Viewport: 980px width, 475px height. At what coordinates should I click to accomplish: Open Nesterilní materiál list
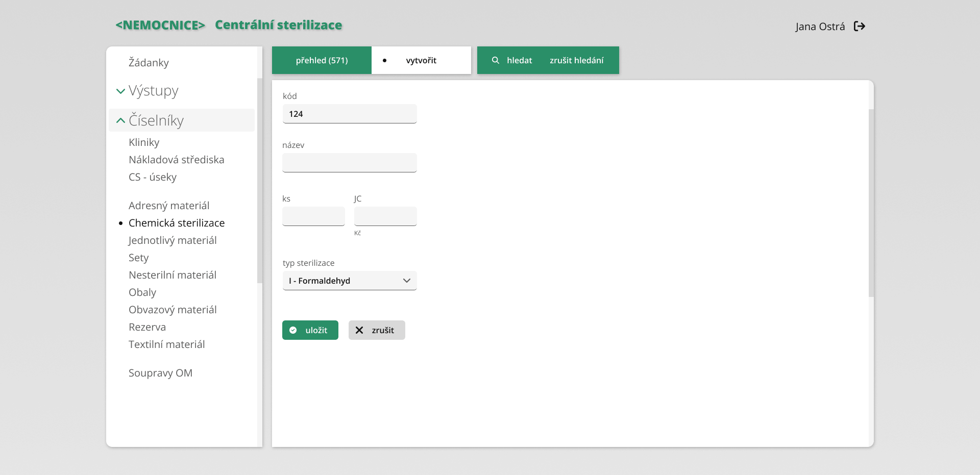click(x=173, y=275)
